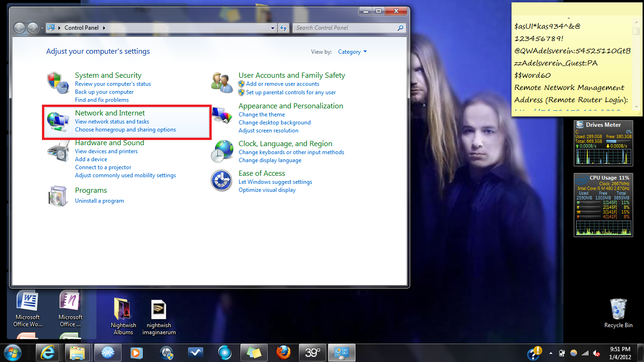Click the search magnifier in Control Panel
The width and height of the screenshot is (644, 362).
point(400,28)
